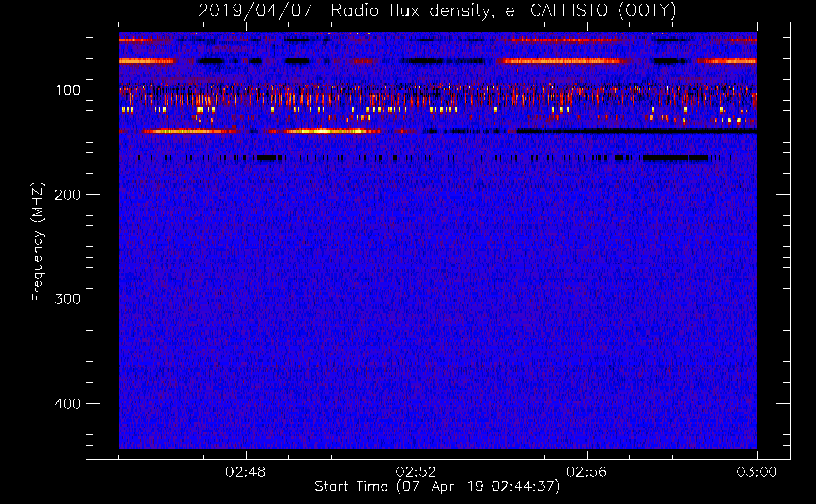Click the 400 frequency tick label

tap(68, 404)
